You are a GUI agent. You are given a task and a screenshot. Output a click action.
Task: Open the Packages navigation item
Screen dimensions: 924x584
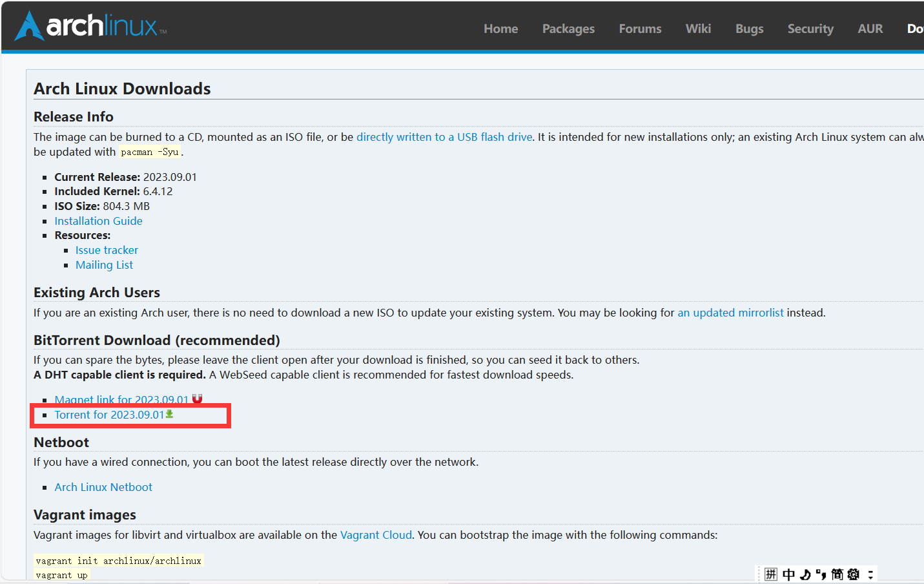point(568,28)
